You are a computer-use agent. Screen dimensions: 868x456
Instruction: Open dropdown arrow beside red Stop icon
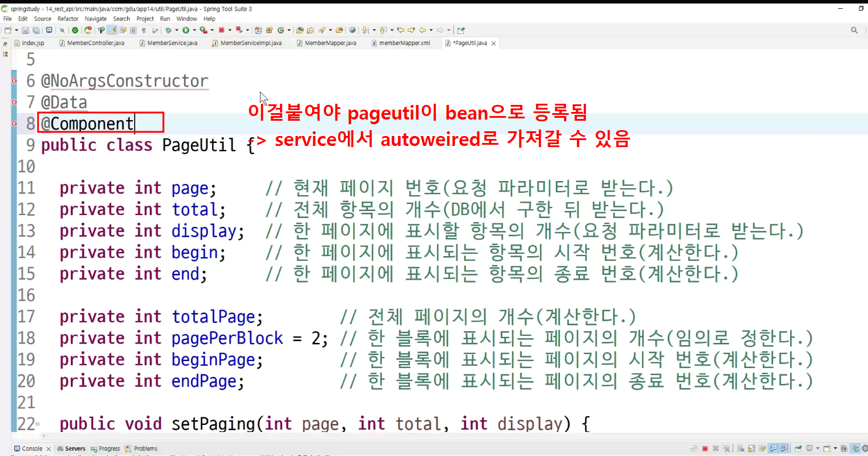coord(230,30)
